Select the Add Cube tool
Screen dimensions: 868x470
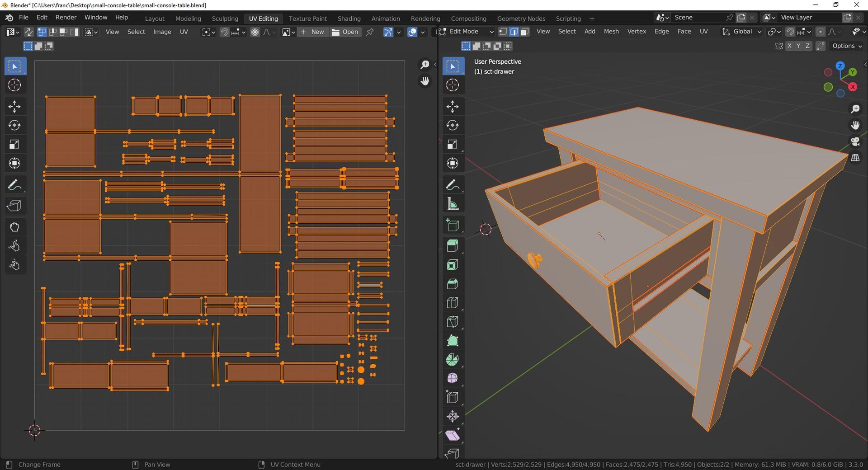(x=453, y=225)
